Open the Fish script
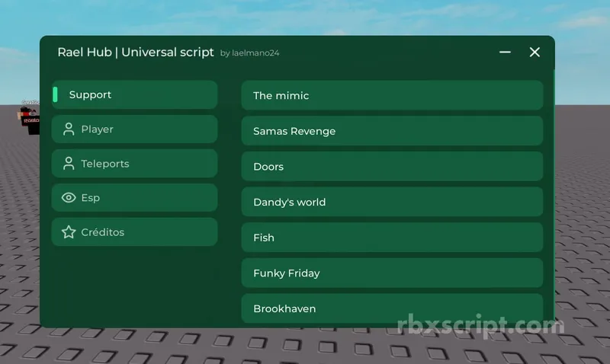The image size is (610, 364). (392, 238)
